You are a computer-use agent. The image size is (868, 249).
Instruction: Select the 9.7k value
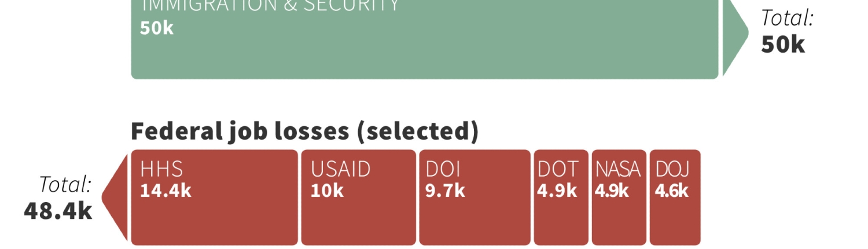[444, 191]
